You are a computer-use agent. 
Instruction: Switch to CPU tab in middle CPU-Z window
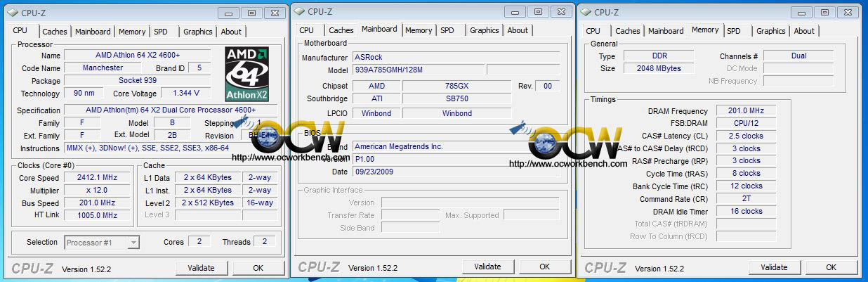click(x=307, y=30)
